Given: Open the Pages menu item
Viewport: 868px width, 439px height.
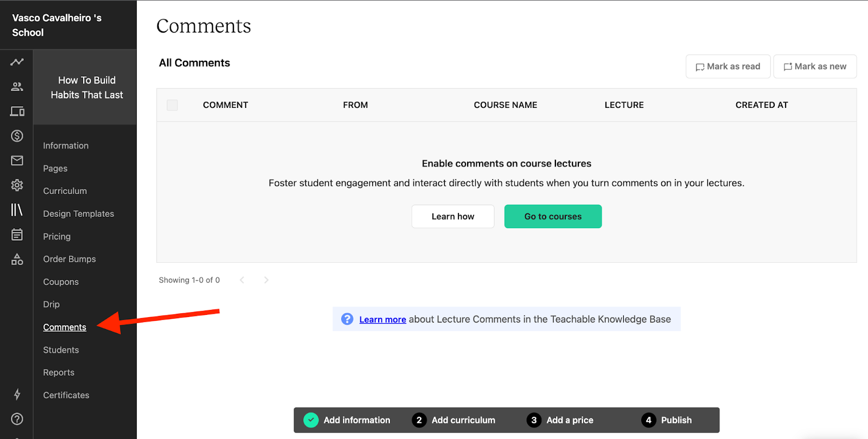Looking at the screenshot, I should pos(55,169).
